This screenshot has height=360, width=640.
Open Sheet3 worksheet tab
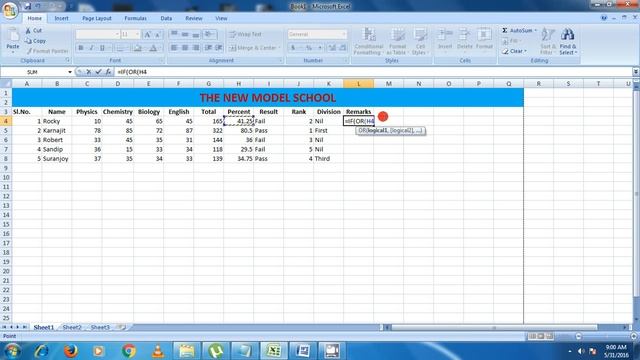[x=100, y=327]
